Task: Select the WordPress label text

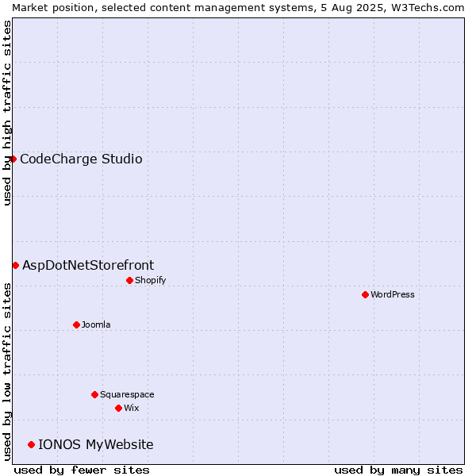Action: [x=392, y=294]
